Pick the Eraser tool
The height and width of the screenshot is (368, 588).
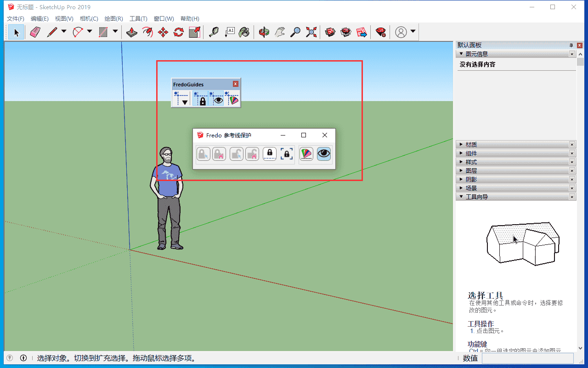coord(35,32)
